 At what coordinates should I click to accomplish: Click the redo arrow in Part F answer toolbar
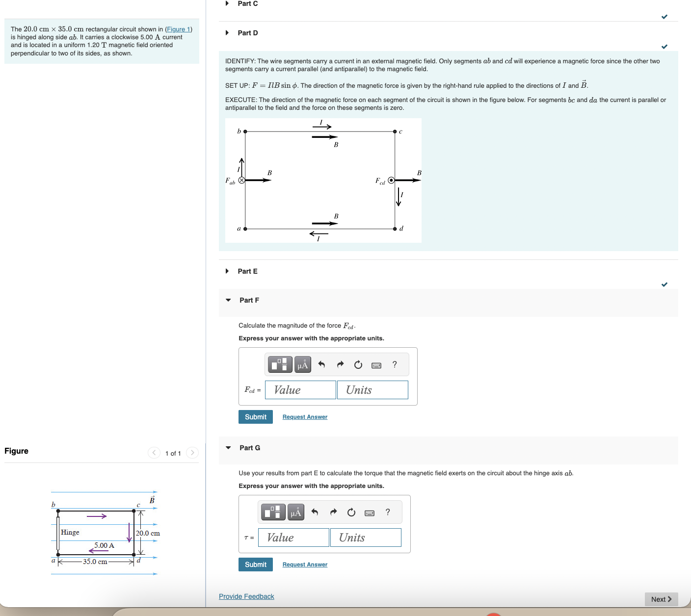click(x=340, y=364)
